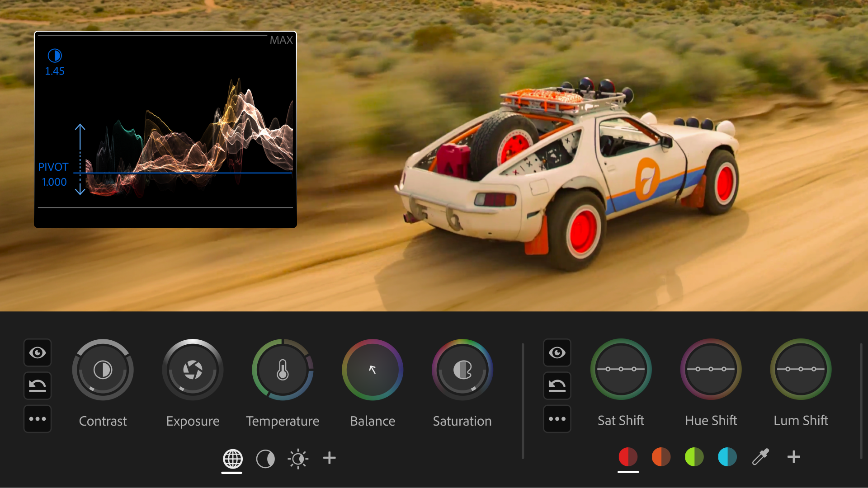This screenshot has width=868, height=488.
Task: Adjust the Hue Shift wheel
Action: click(711, 369)
